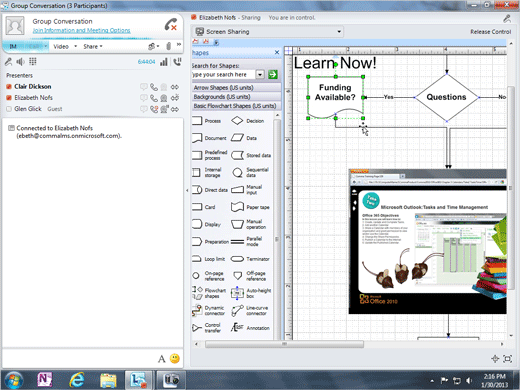Expand the Share menu dropdown
The width and height of the screenshot is (520, 390).
(93, 46)
